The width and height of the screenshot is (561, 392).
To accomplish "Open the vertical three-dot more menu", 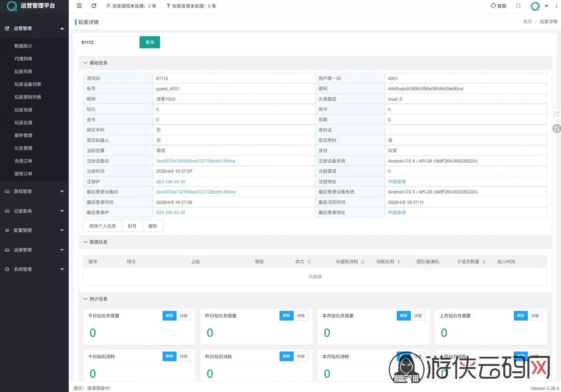I will [556, 6].
